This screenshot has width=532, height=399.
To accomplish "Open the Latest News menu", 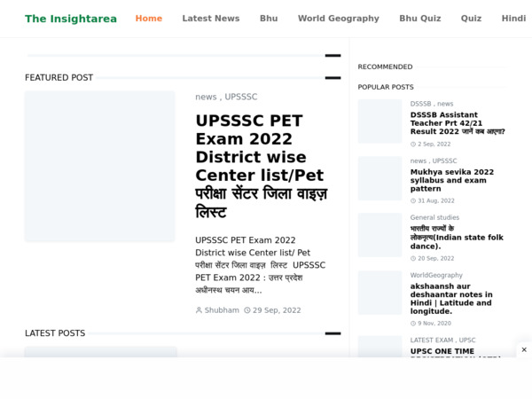I will (x=211, y=19).
